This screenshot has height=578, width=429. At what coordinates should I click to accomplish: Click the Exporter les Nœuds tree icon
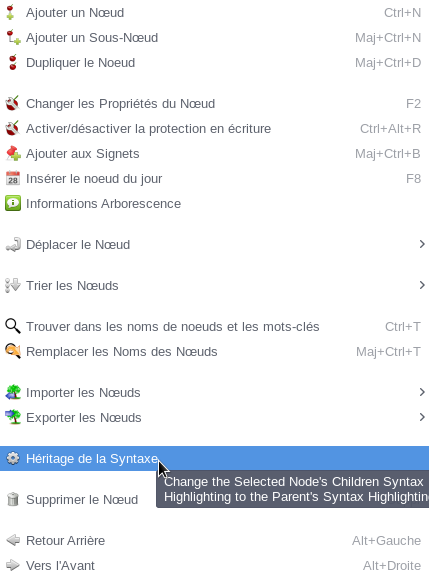click(x=13, y=417)
